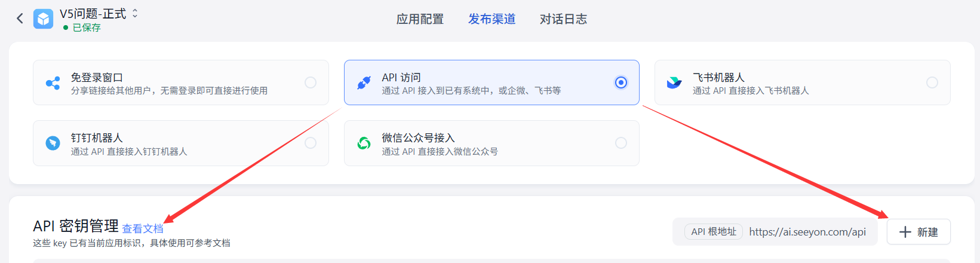Click the 钉钉机器人 icon
This screenshot has width=980, height=263.
(x=53, y=143)
